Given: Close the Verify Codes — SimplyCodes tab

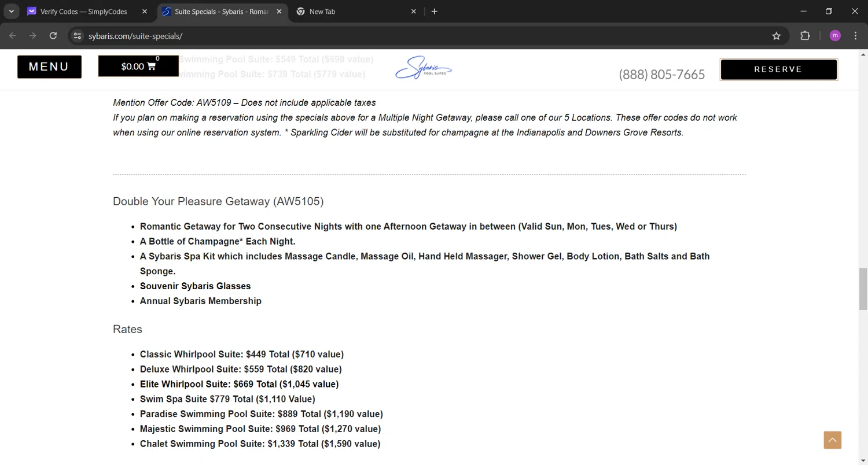Looking at the screenshot, I should pos(145,12).
